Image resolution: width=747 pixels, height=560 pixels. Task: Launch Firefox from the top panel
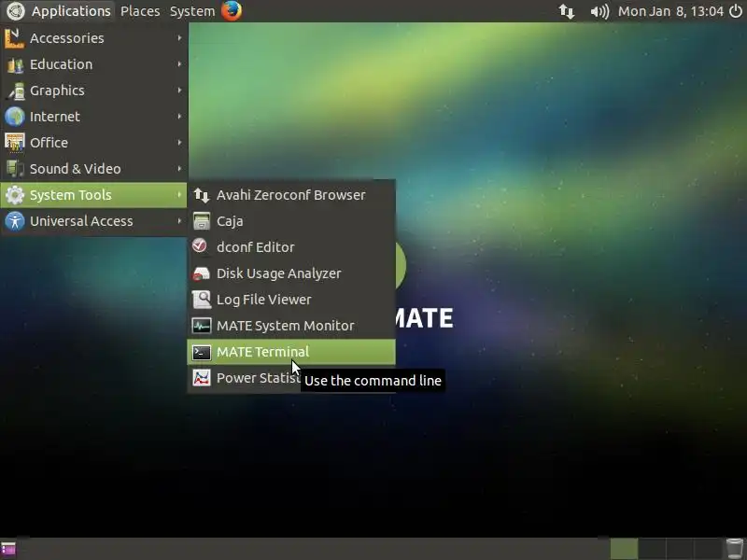coord(232,10)
